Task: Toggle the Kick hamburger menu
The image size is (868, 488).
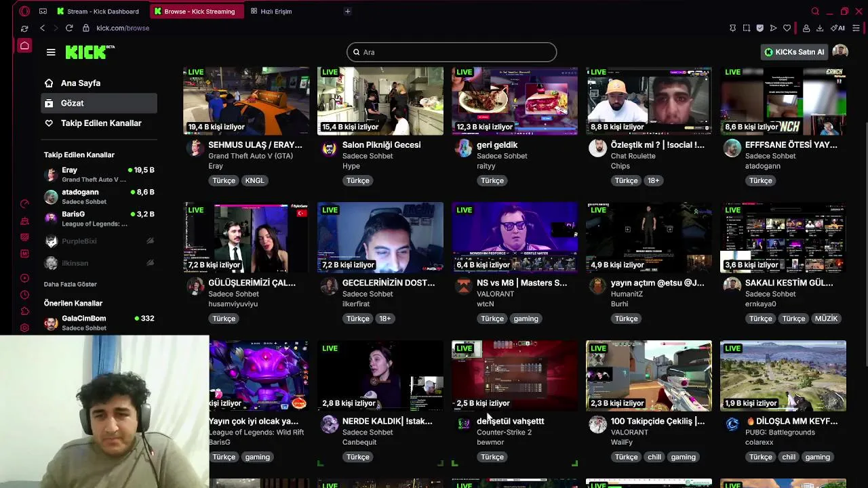Action: [x=51, y=52]
